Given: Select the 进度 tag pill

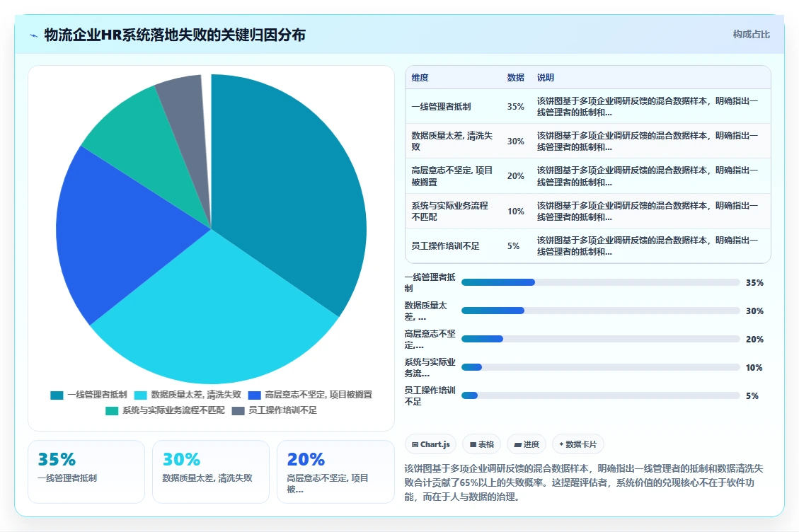Looking at the screenshot, I should pyautogui.click(x=527, y=444).
